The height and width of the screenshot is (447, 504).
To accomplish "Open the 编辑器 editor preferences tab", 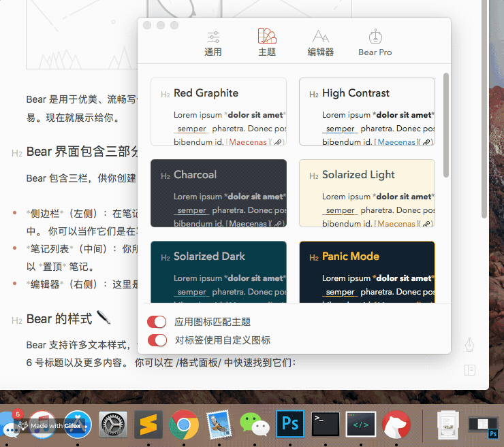I will click(321, 44).
